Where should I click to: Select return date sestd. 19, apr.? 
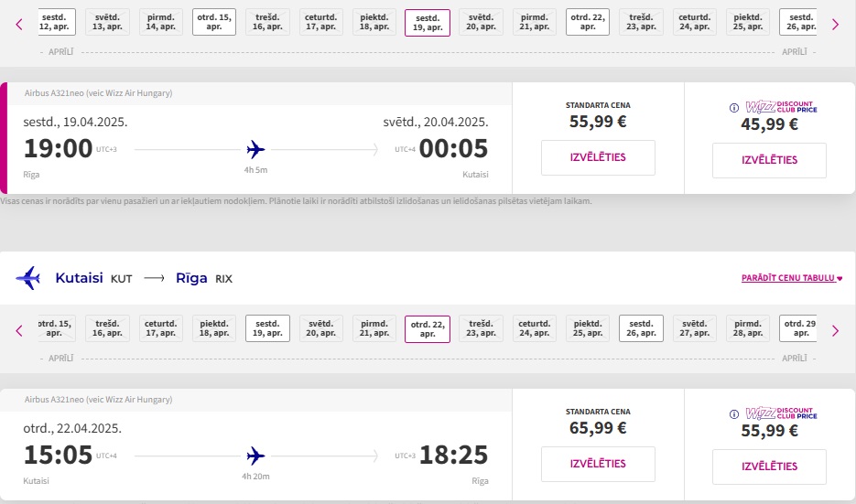267,328
